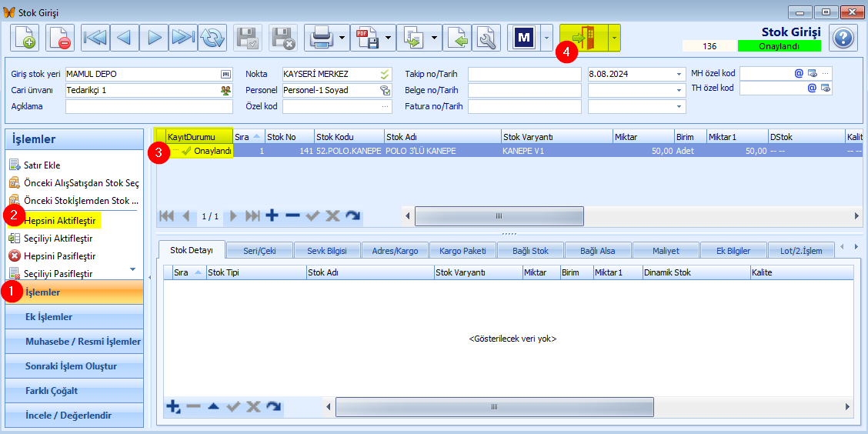Switch to the Seri/Çeki tab
Image resolution: width=868 pixels, height=434 pixels.
[260, 251]
